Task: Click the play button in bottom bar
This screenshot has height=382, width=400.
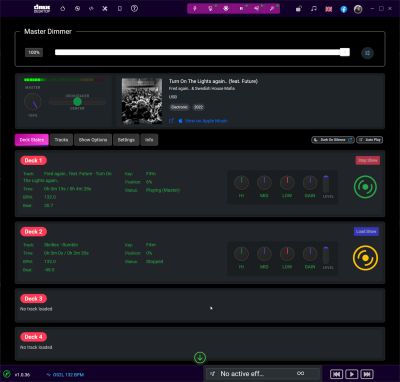Action: (x=352, y=374)
